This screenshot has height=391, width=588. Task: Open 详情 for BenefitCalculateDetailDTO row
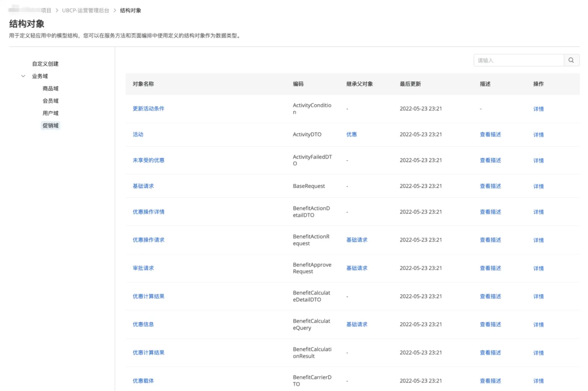click(538, 297)
